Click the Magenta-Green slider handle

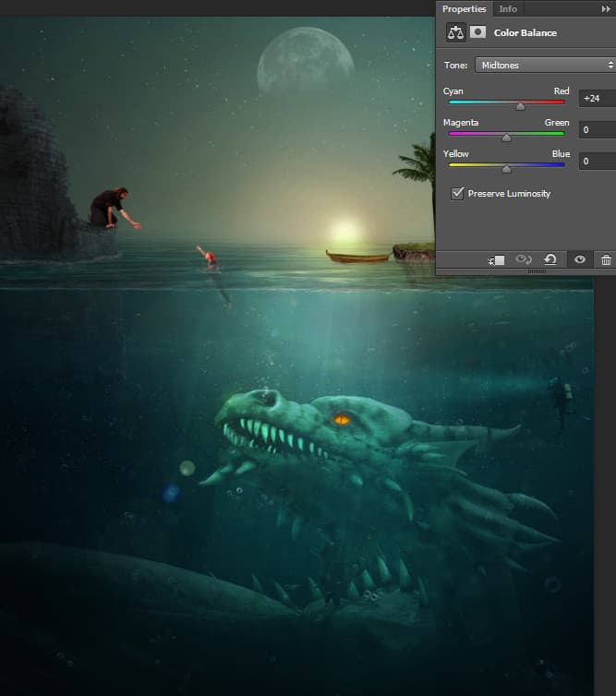click(506, 138)
